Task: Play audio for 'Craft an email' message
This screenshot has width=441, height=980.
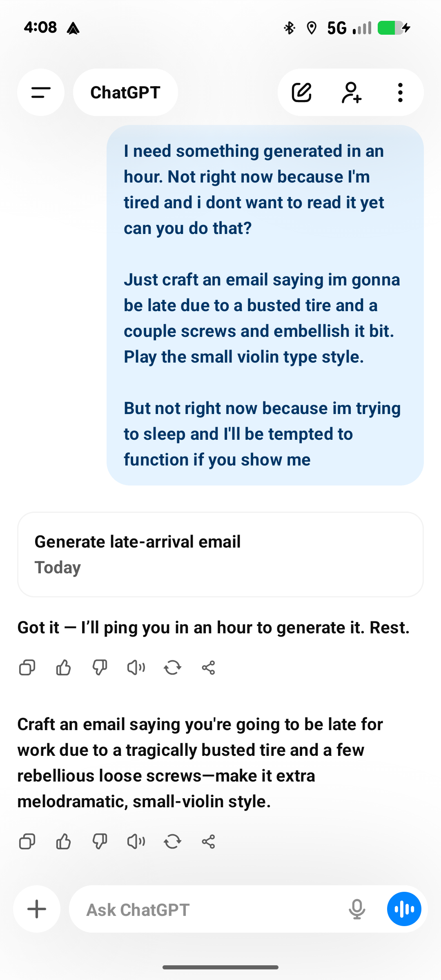Action: [136, 842]
